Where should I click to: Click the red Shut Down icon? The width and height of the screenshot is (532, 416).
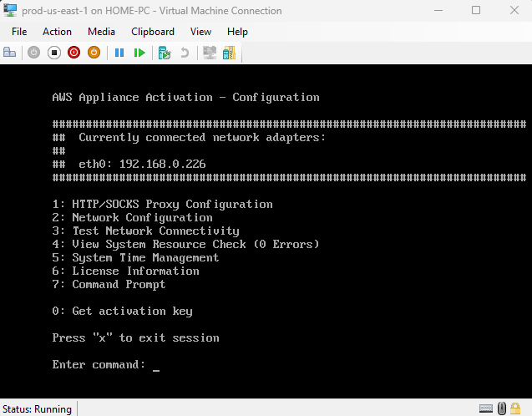pyautogui.click(x=74, y=53)
